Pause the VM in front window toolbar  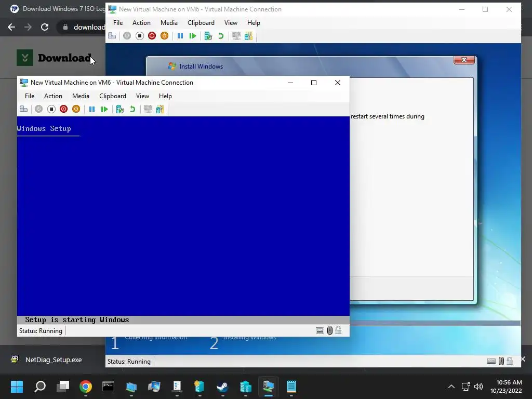pyautogui.click(x=91, y=109)
